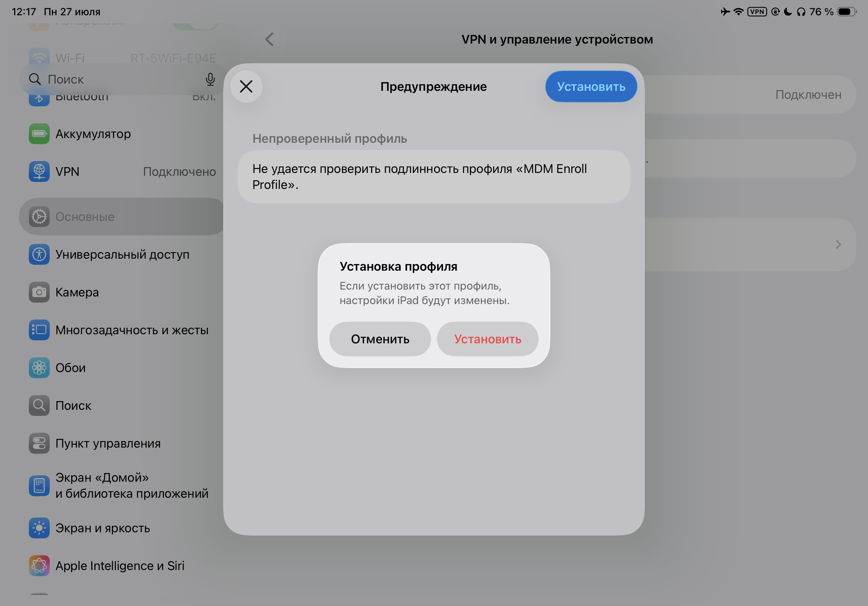Cancel profile installation with Отменить
This screenshot has height=606, width=868.
(380, 339)
